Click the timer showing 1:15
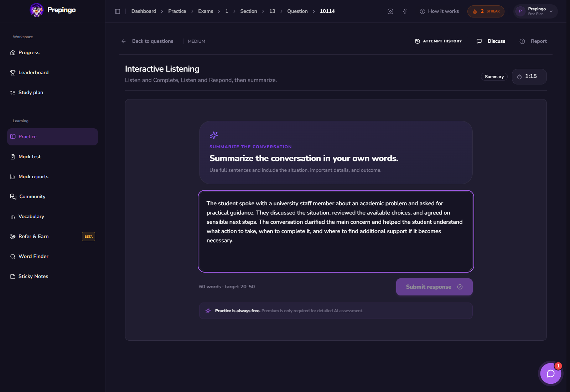The image size is (570, 392). [x=529, y=77]
